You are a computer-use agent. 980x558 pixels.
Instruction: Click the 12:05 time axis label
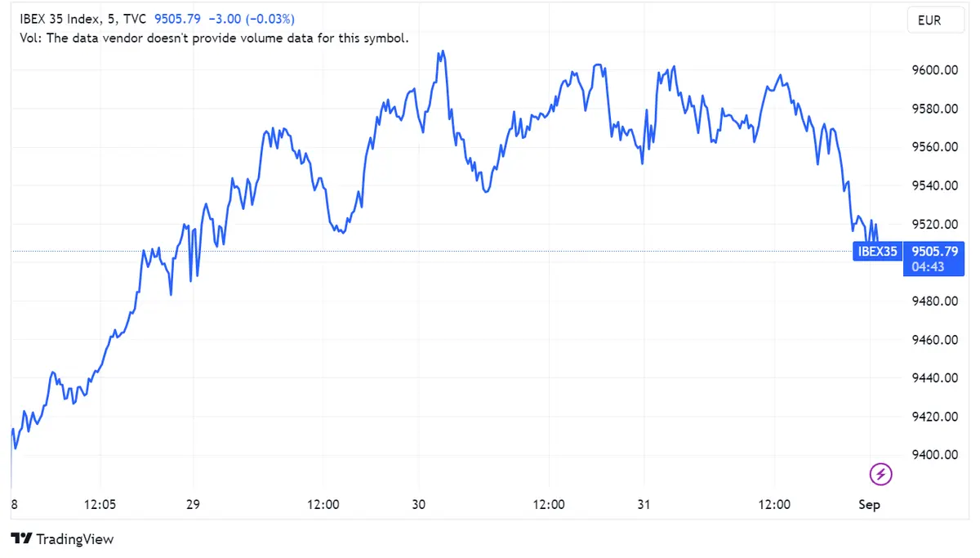click(100, 505)
